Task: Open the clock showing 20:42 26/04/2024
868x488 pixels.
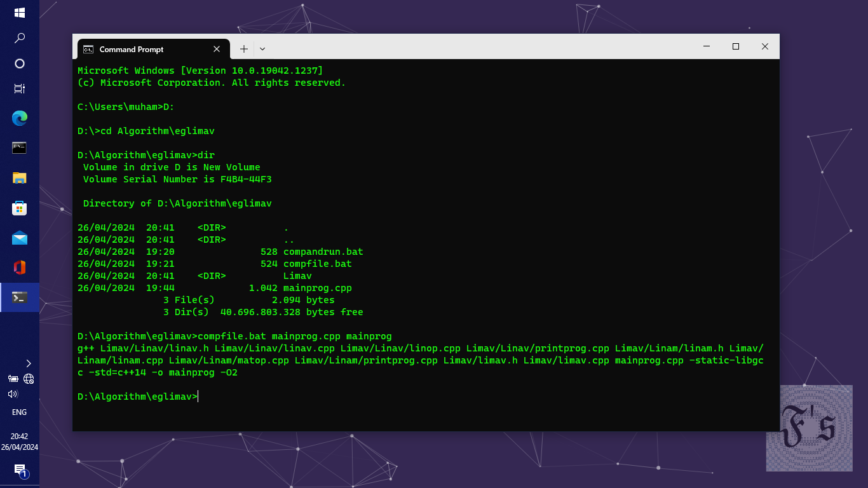Action: [x=19, y=442]
